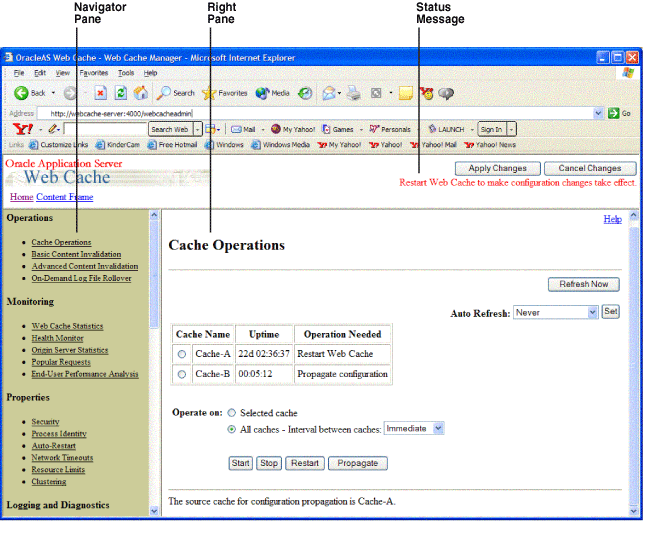This screenshot has width=669, height=537.
Task: Open the Edit menu
Action: pos(40,73)
